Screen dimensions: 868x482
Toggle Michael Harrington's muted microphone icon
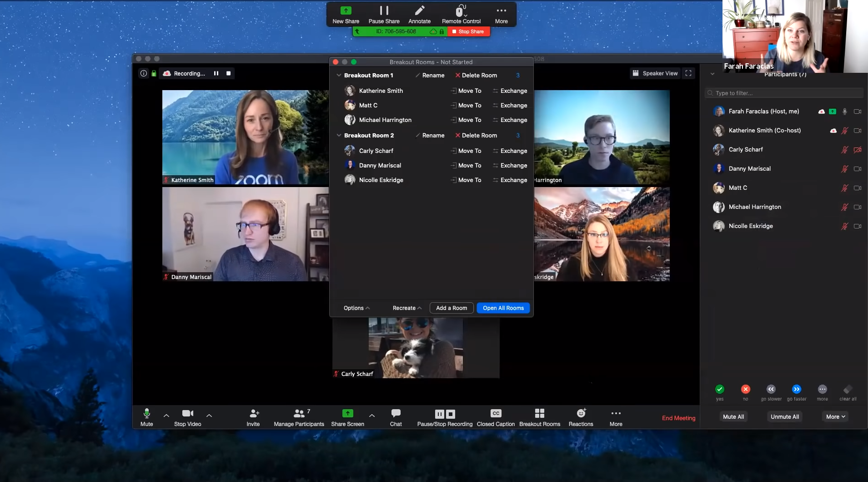point(845,207)
